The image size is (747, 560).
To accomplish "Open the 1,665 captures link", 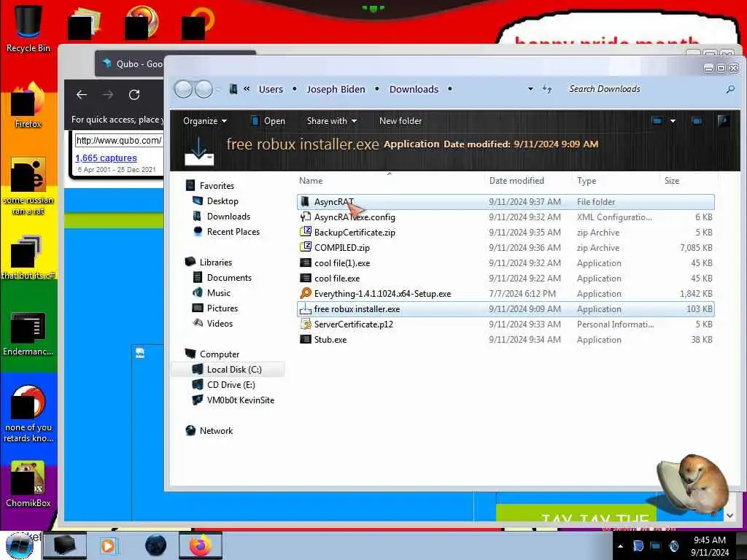I will click(107, 157).
